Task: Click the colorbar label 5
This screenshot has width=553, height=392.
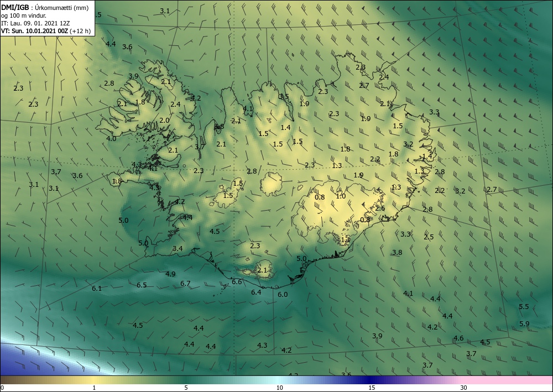Action: [186, 388]
